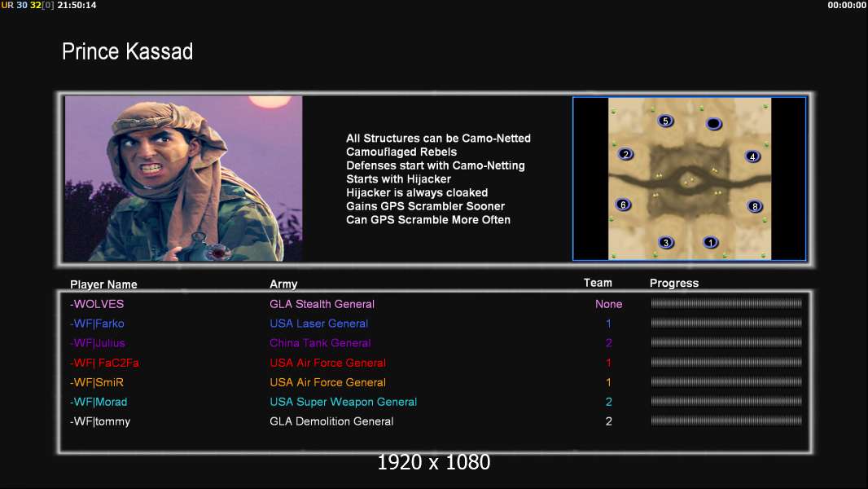Click the Player Name column header
868x489 pixels.
[103, 284]
